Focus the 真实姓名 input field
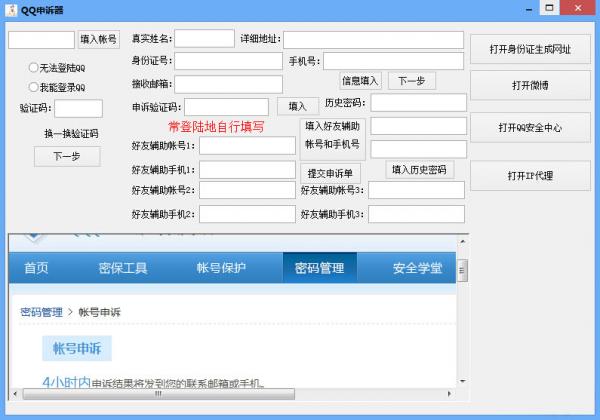Image resolution: width=600 pixels, height=420 pixels. pos(204,38)
